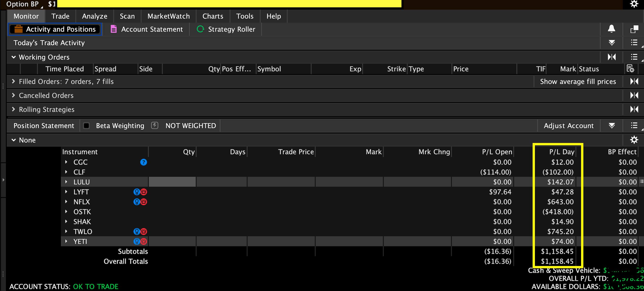Click Show average fill prices
Image resolution: width=644 pixels, height=291 pixels.
point(578,81)
